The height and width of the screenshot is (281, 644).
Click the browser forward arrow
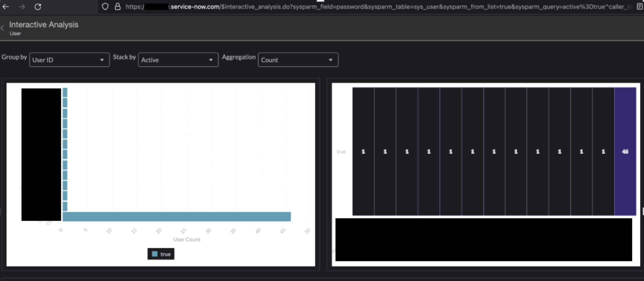point(22,7)
